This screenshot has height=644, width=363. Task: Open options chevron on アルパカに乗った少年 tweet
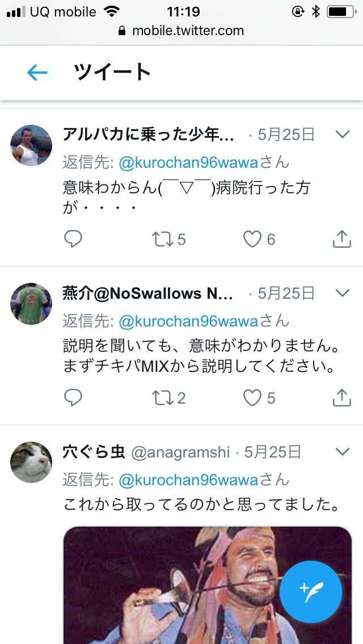(x=343, y=134)
